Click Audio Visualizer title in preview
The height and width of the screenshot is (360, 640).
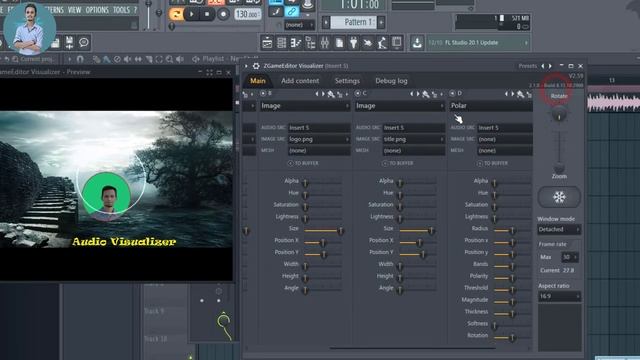pos(124,242)
